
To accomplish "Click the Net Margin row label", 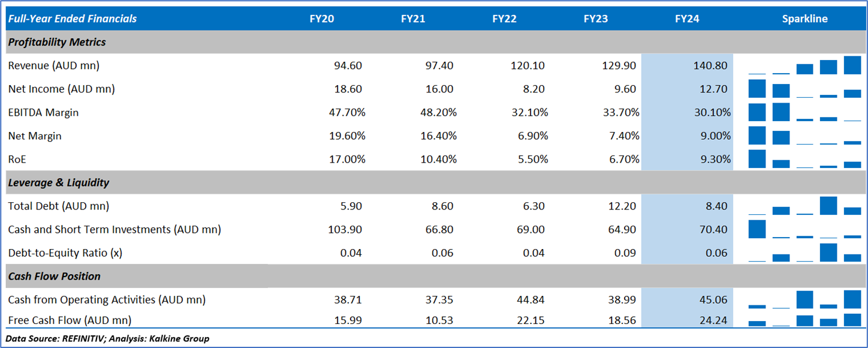I will tap(35, 136).
